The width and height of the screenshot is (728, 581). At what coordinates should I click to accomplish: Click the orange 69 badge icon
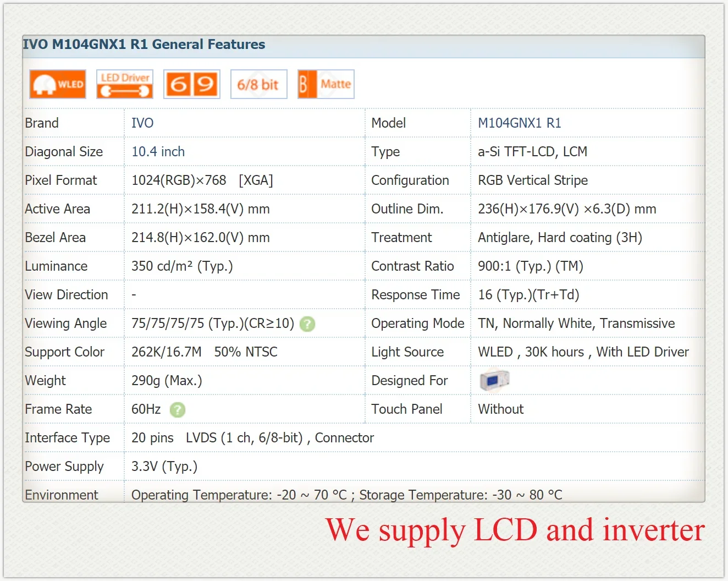[192, 84]
